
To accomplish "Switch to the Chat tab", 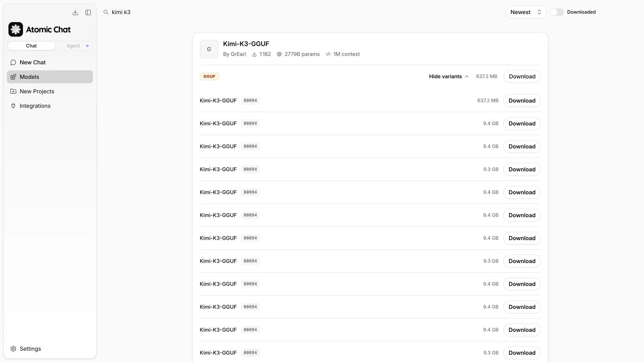I will [x=31, y=46].
